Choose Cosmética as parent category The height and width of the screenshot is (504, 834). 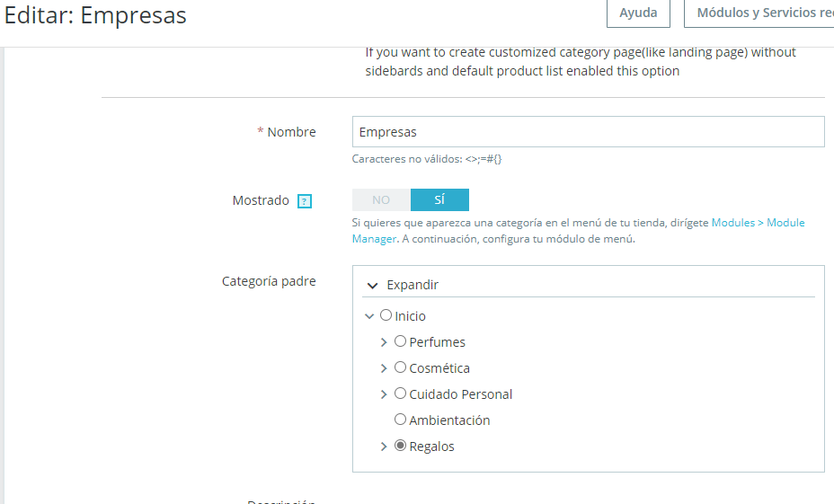401,367
